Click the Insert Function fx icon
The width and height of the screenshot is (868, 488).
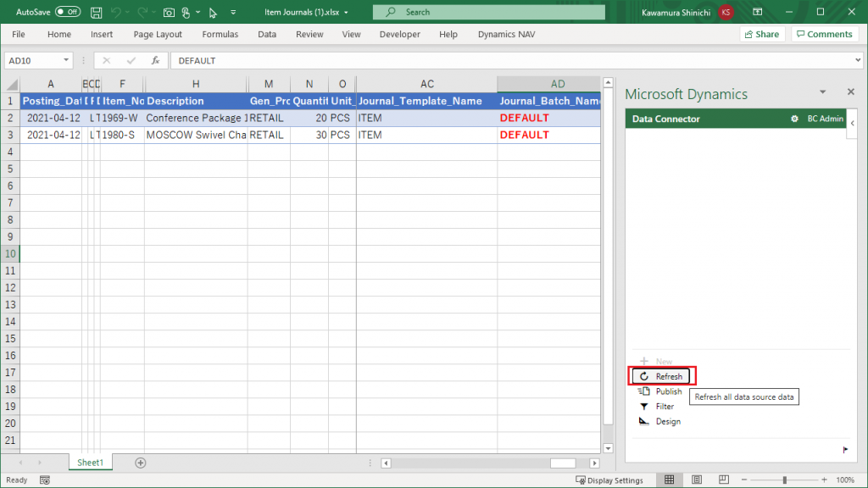pyautogui.click(x=156, y=60)
